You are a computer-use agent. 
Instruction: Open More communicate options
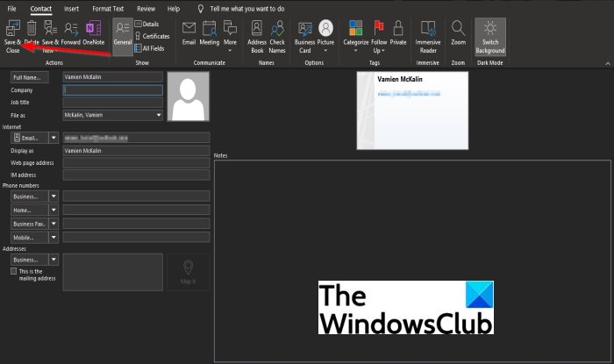click(230, 36)
